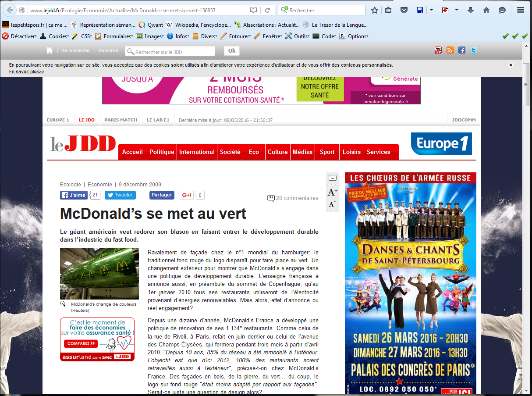Click Google +1 button
This screenshot has height=396, width=532.
coord(187,195)
